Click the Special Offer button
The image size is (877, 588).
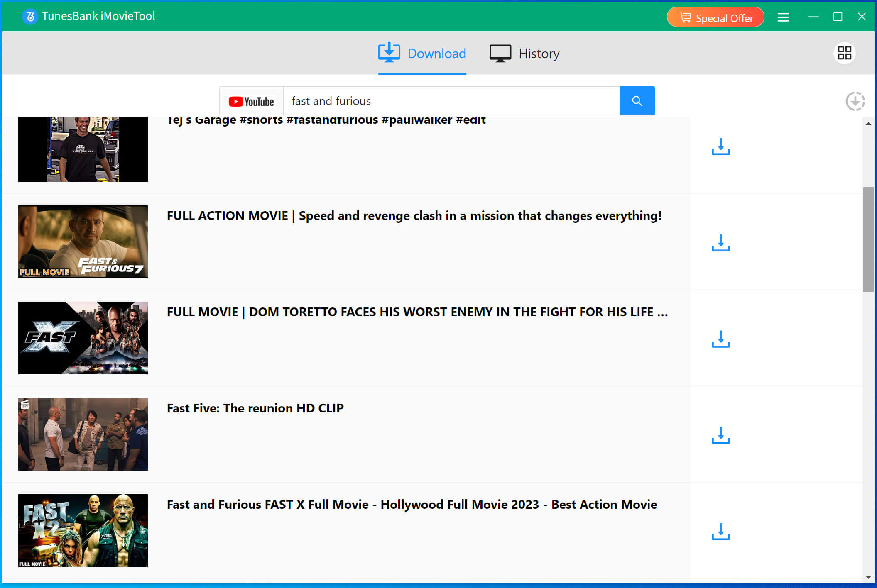(x=715, y=17)
